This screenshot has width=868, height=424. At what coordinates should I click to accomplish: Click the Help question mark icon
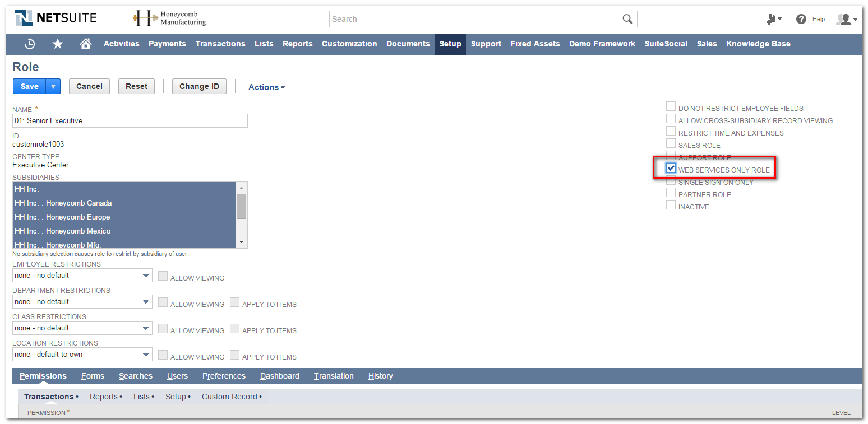tap(801, 19)
